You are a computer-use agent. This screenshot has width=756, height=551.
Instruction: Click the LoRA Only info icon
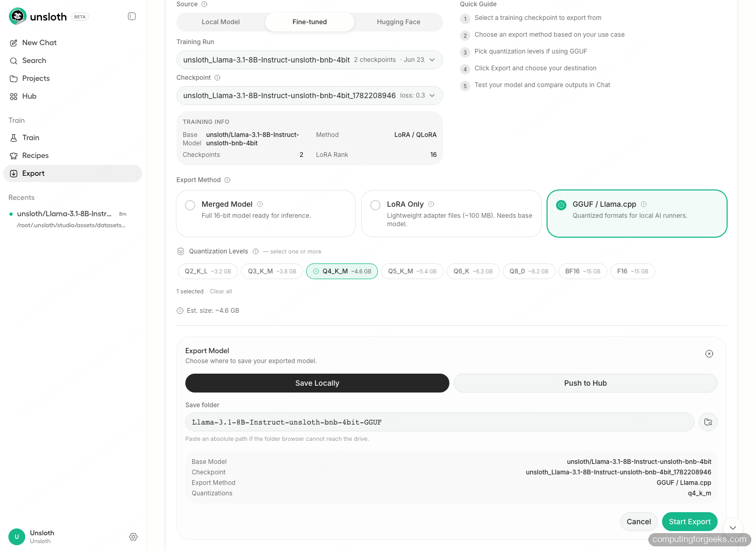click(x=431, y=204)
